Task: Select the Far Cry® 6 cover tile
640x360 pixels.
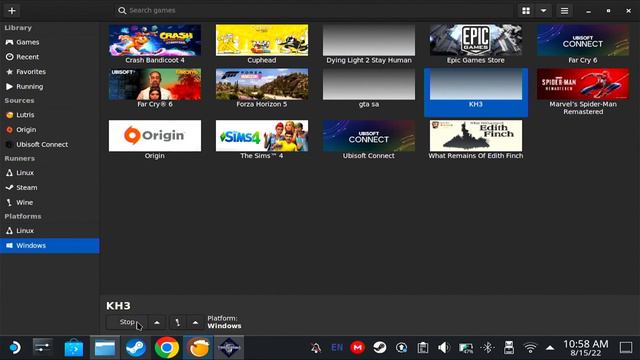Action: point(155,88)
